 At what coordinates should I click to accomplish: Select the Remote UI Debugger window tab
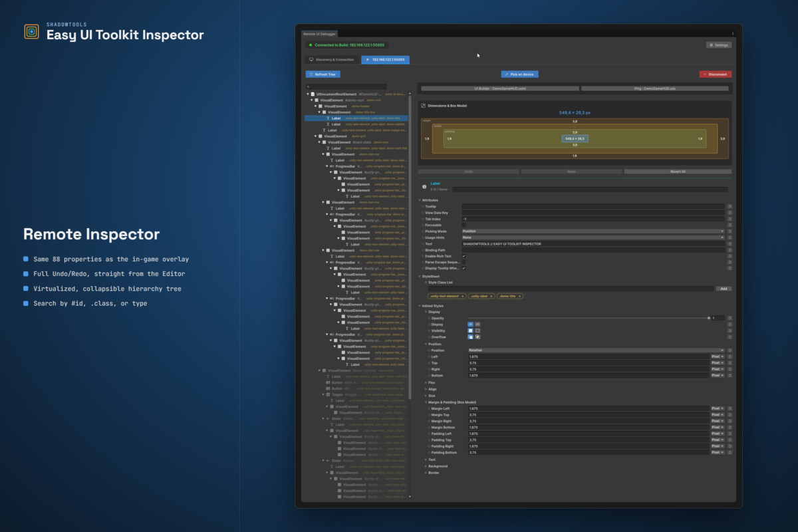[320, 33]
